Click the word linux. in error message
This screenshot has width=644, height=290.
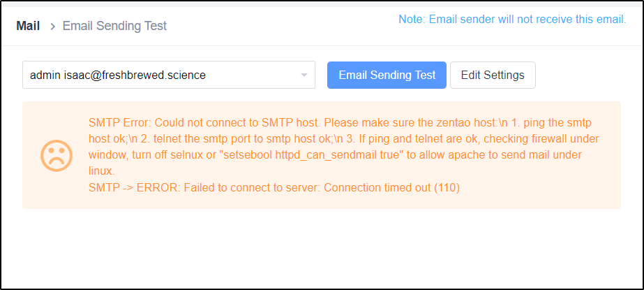(102, 171)
